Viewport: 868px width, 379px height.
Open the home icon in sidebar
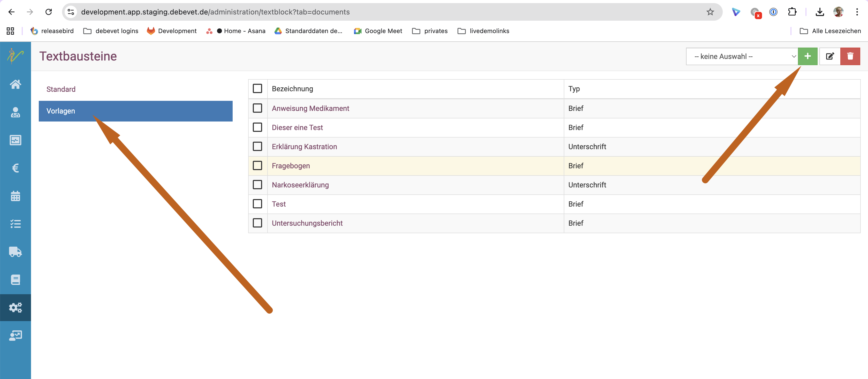click(16, 84)
